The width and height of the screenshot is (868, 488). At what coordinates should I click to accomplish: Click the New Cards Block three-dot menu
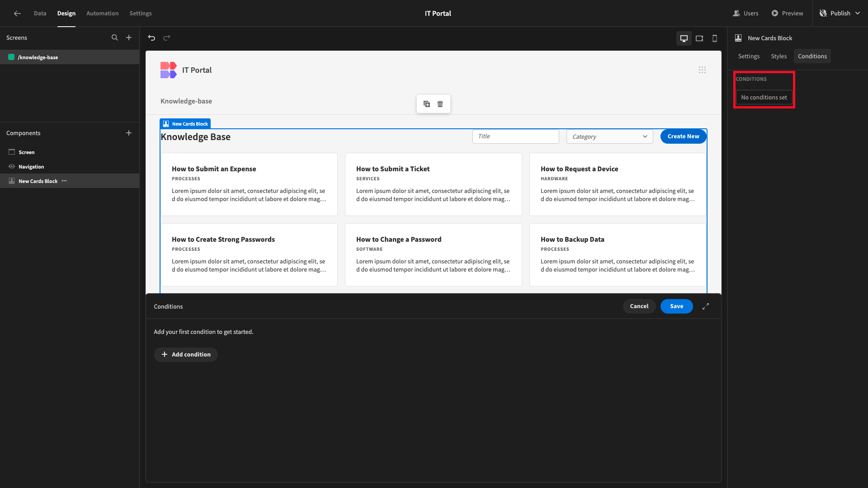pyautogui.click(x=64, y=181)
